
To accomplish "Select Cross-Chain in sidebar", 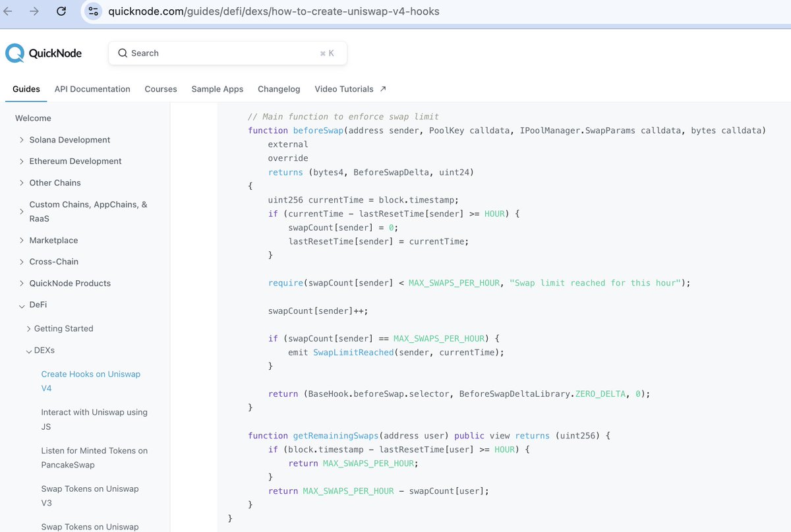I will tap(54, 262).
